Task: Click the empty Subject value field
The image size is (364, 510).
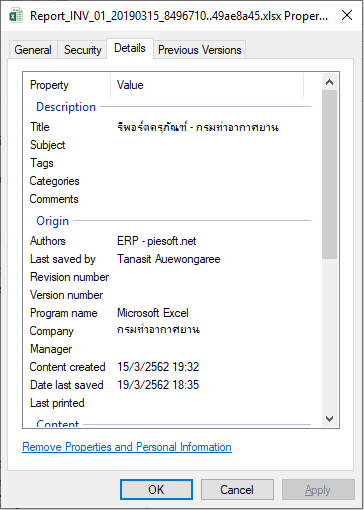Action: (213, 145)
